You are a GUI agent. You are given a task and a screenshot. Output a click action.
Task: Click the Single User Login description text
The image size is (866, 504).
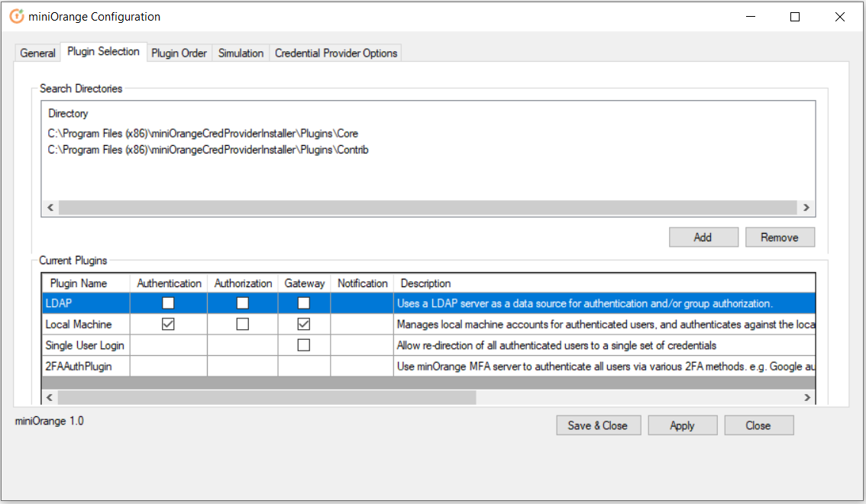[556, 346]
